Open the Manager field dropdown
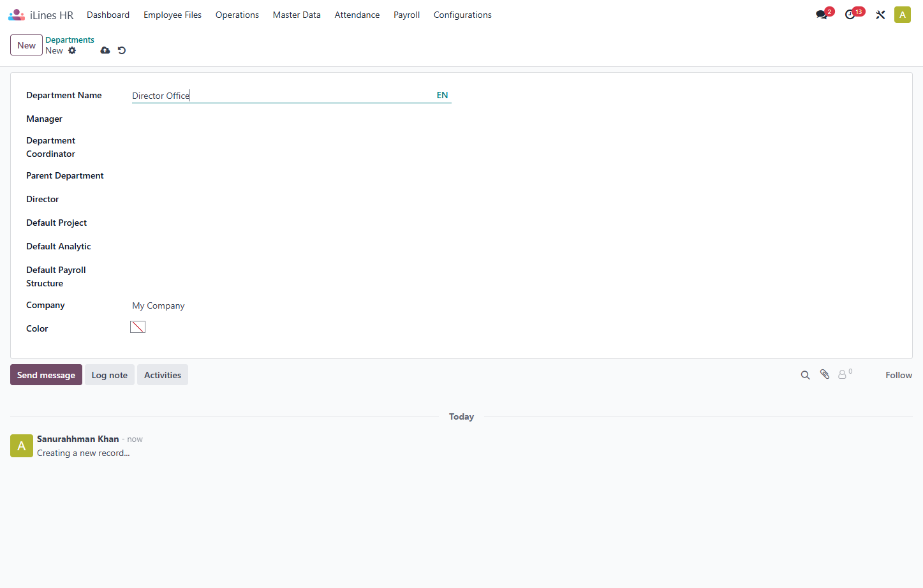This screenshot has height=588, width=923. (292, 119)
